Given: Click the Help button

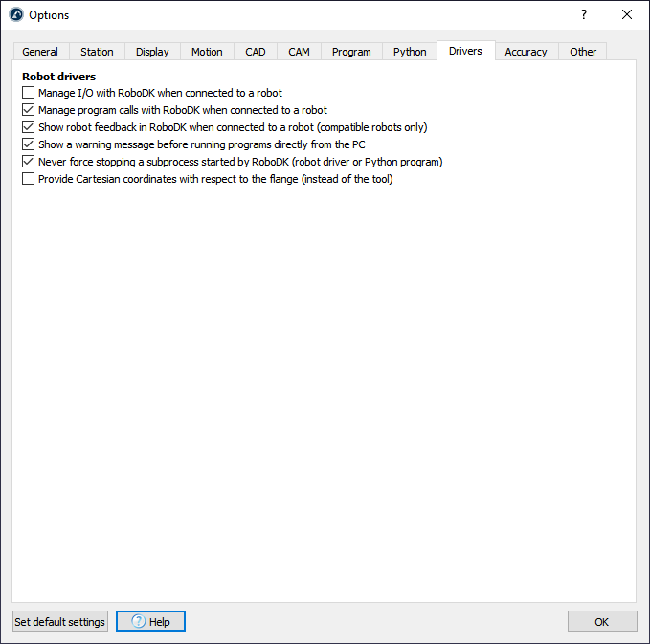Looking at the screenshot, I should point(150,622).
